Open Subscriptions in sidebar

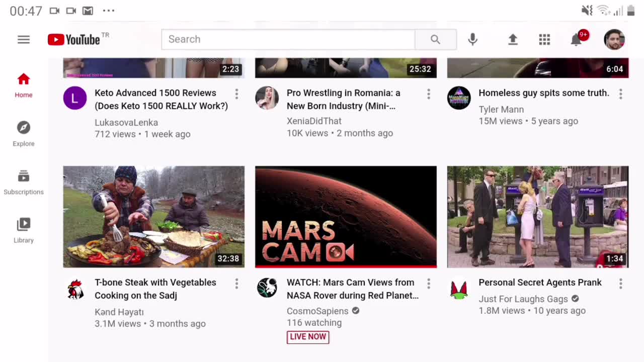pyautogui.click(x=24, y=183)
